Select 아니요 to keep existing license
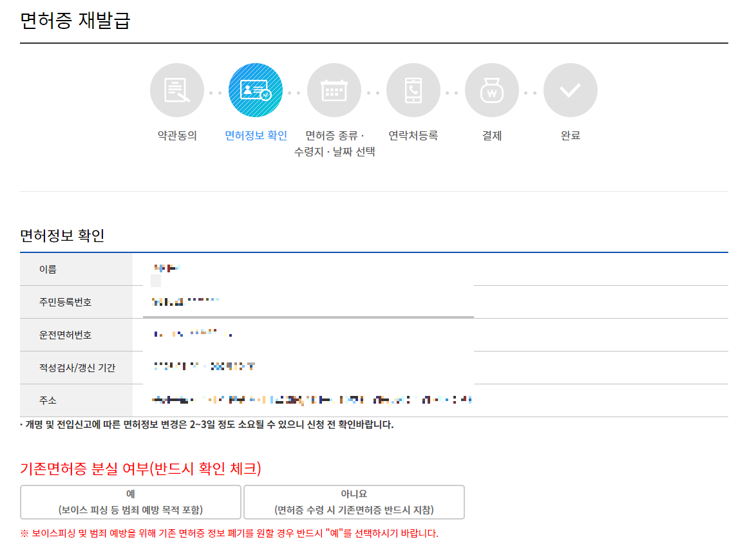This screenshot has height=553, width=756. (353, 502)
